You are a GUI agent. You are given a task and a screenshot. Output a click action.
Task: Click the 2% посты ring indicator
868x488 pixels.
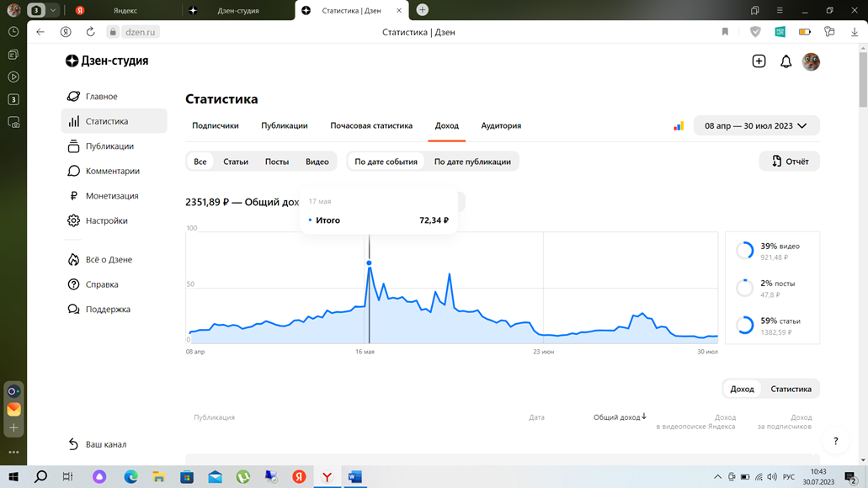744,288
